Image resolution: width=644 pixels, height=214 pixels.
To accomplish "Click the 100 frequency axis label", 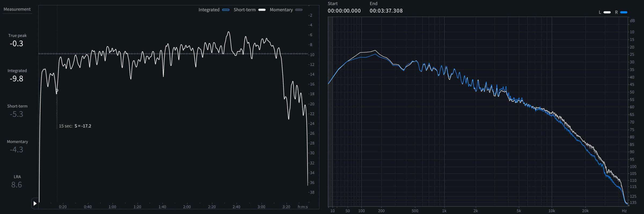I will pyautogui.click(x=361, y=211).
